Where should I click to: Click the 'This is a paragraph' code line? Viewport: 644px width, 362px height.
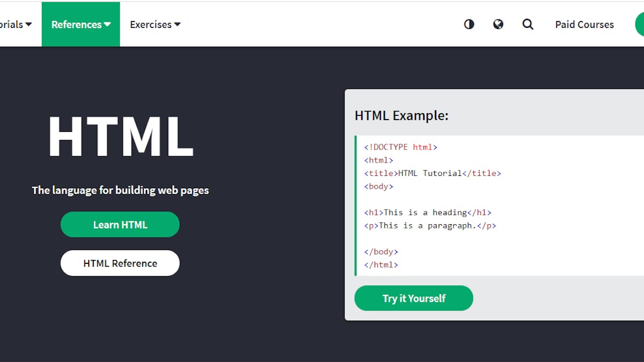coord(430,225)
